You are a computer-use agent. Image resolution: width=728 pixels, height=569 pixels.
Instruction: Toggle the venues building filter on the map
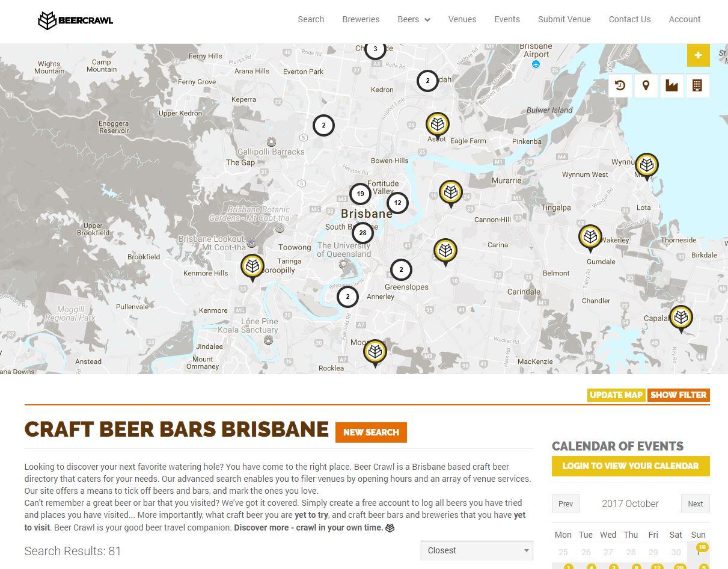[697, 85]
